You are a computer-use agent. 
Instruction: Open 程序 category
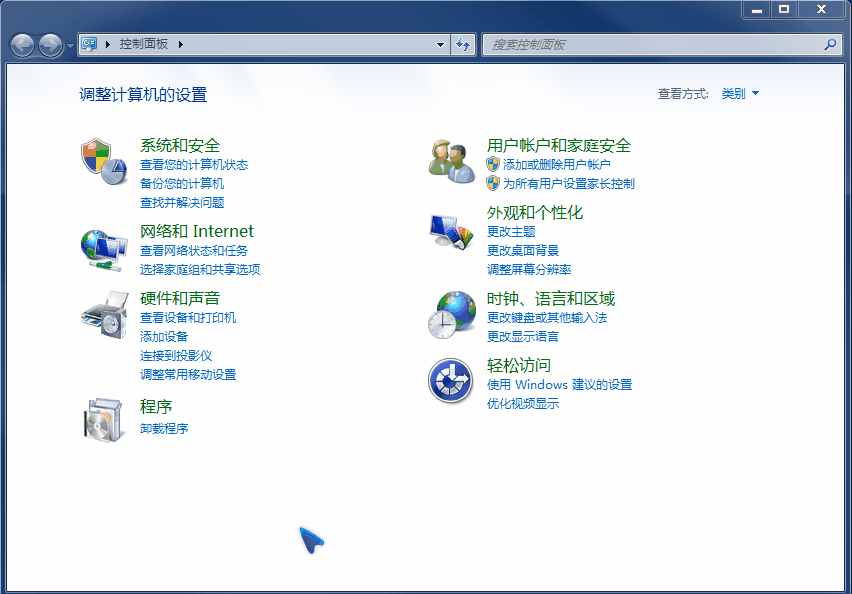[156, 407]
